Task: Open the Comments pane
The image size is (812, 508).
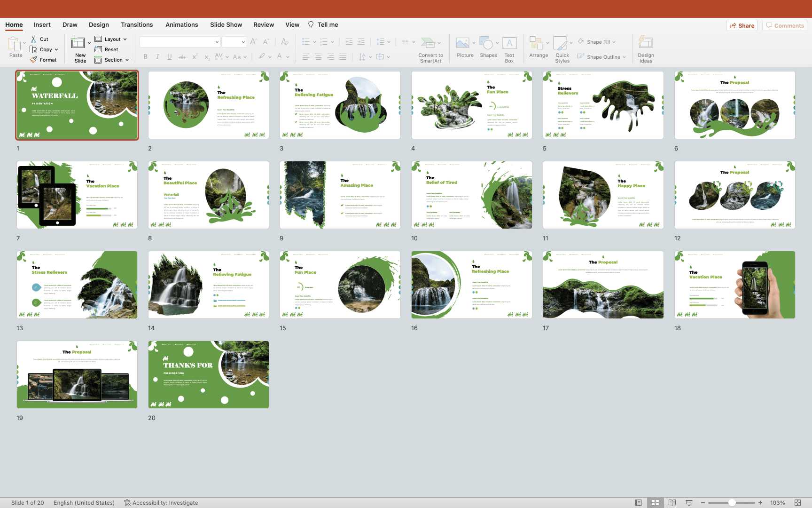Action: (x=785, y=26)
